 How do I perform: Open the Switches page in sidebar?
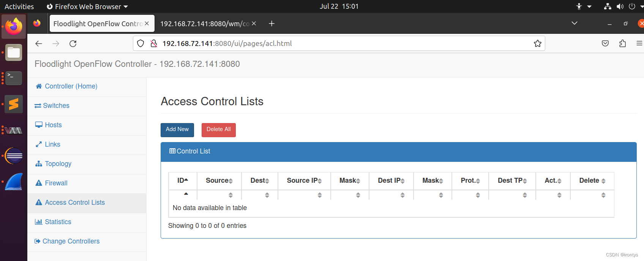click(56, 106)
